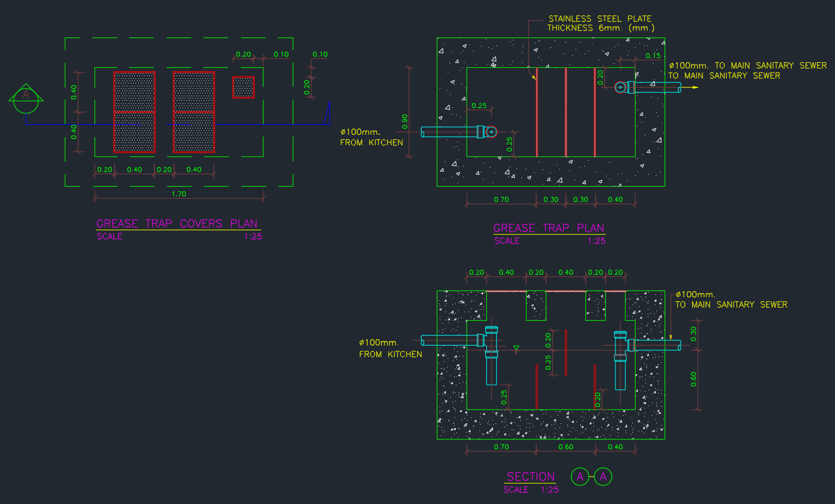835x504 pixels.
Task: Select 'SCALE' text under GREASE TRAP COVERS PLAN
Action: (109, 237)
